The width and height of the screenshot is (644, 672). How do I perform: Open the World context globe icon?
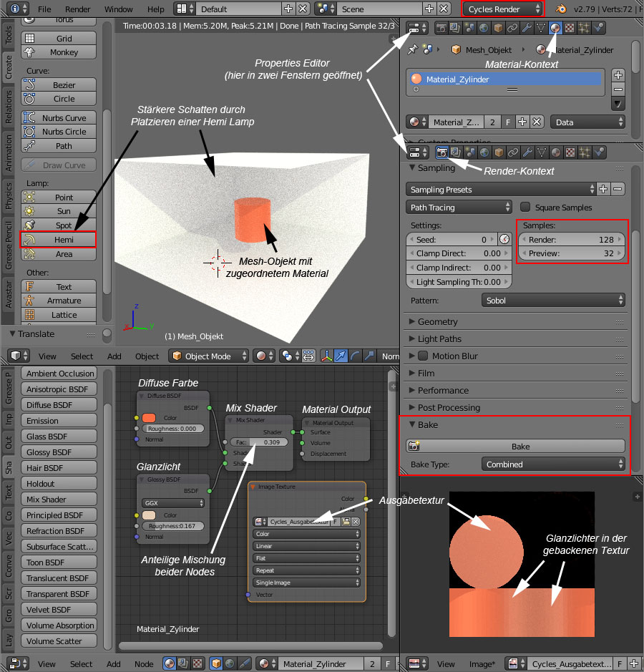tap(483, 27)
